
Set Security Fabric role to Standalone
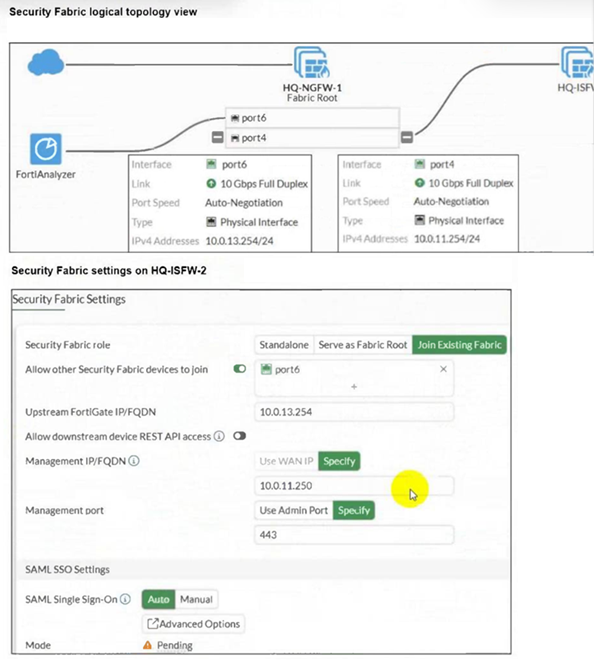pyautogui.click(x=284, y=345)
